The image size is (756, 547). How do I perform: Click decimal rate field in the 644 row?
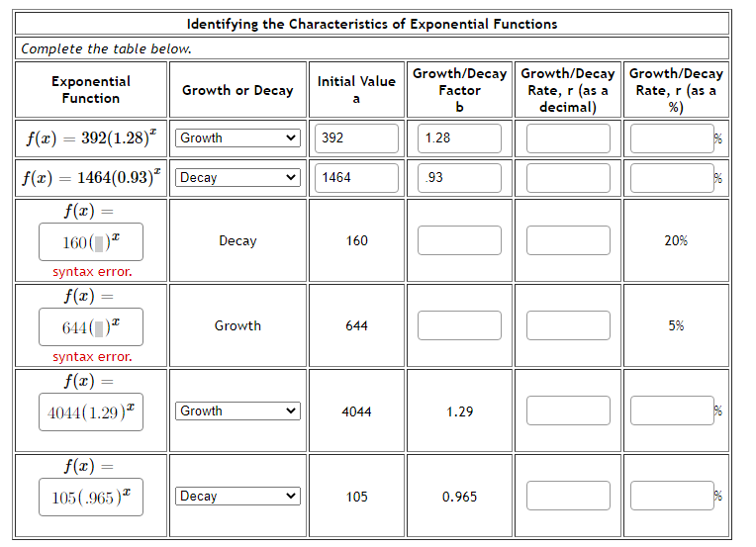point(568,325)
